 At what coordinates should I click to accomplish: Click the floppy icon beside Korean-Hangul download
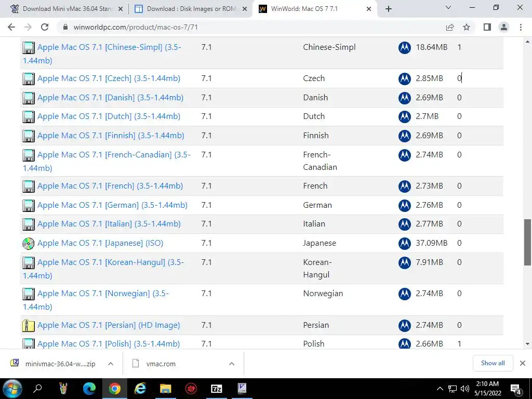pos(29,262)
